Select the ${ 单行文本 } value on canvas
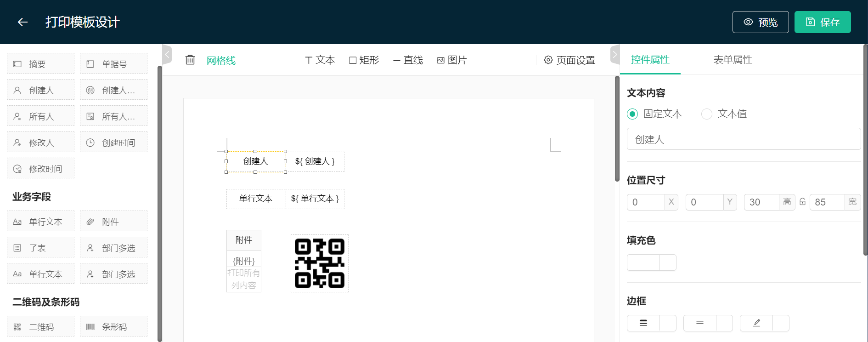 coord(315,199)
